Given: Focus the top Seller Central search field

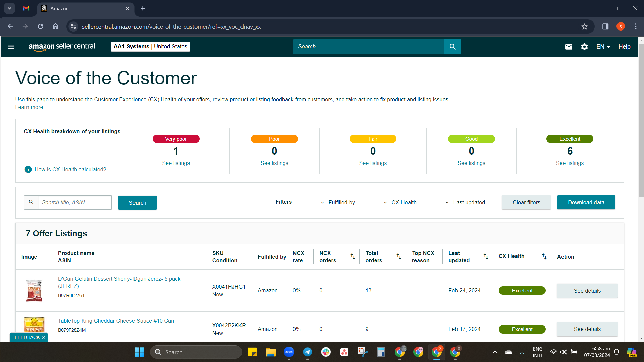Looking at the screenshot, I should pyautogui.click(x=369, y=47).
